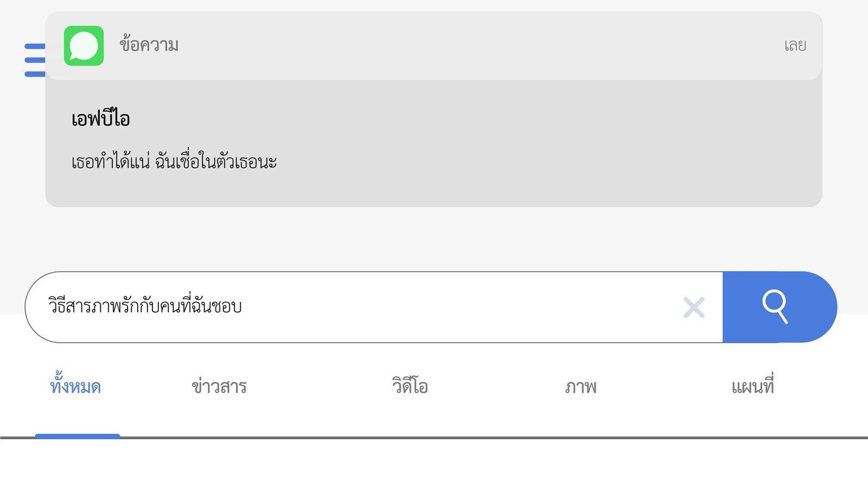Click the search input field
Image resolution: width=868 pixels, height=488 pixels.
pos(374,307)
